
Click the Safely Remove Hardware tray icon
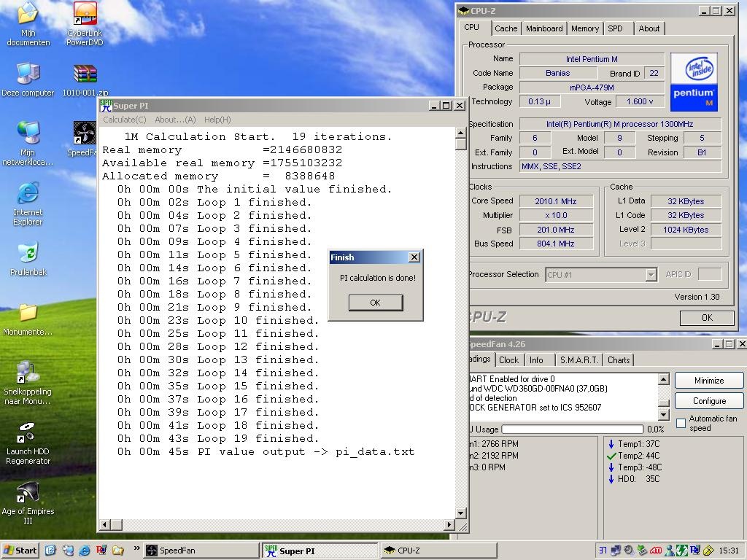pos(643,551)
